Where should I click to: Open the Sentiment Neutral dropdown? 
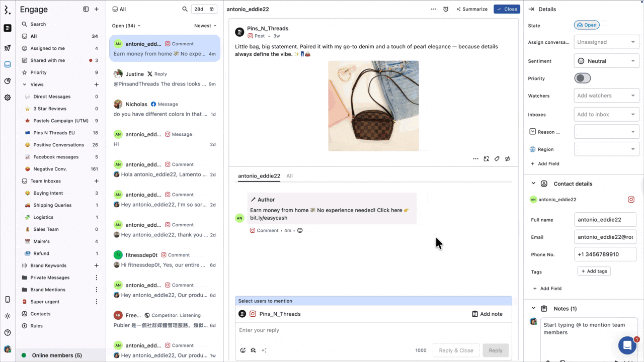(x=606, y=61)
